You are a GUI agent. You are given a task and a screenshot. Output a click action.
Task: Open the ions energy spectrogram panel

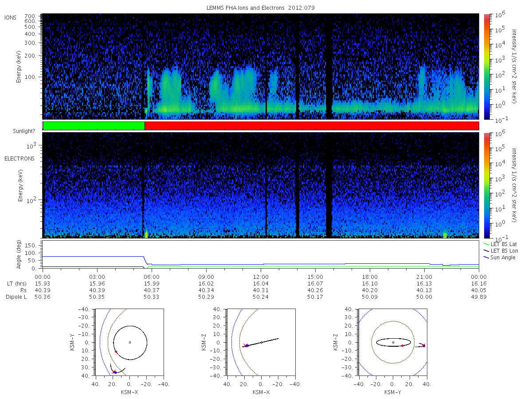pos(261,66)
